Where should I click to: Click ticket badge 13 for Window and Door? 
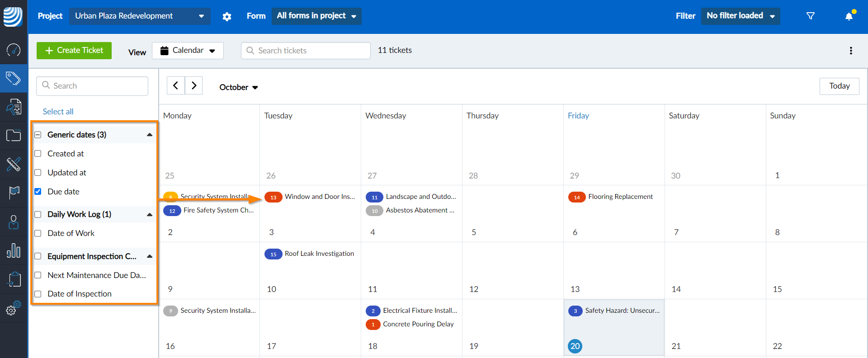[x=273, y=197]
